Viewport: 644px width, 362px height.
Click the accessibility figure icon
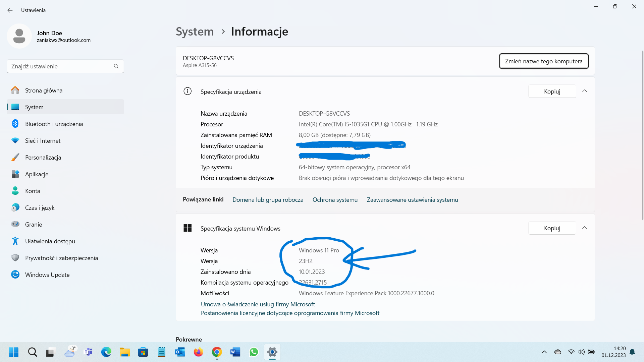[x=15, y=241]
